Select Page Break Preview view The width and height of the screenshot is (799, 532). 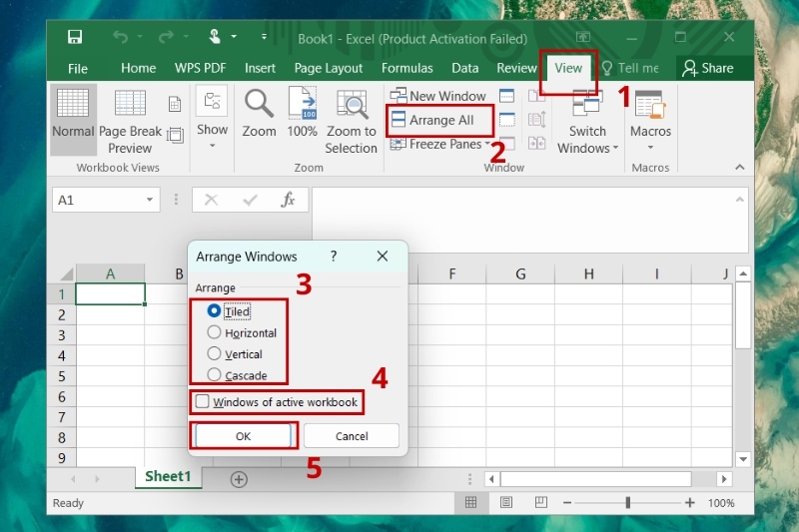(x=130, y=121)
